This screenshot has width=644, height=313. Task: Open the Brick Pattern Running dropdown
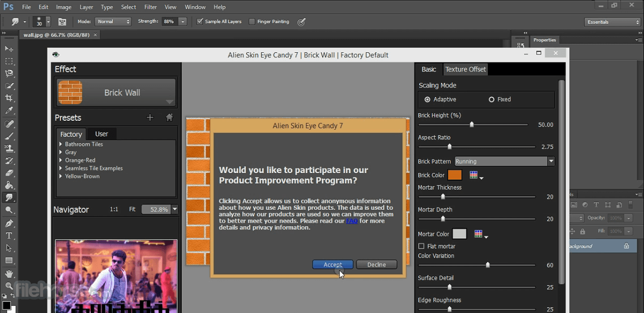[505, 161]
